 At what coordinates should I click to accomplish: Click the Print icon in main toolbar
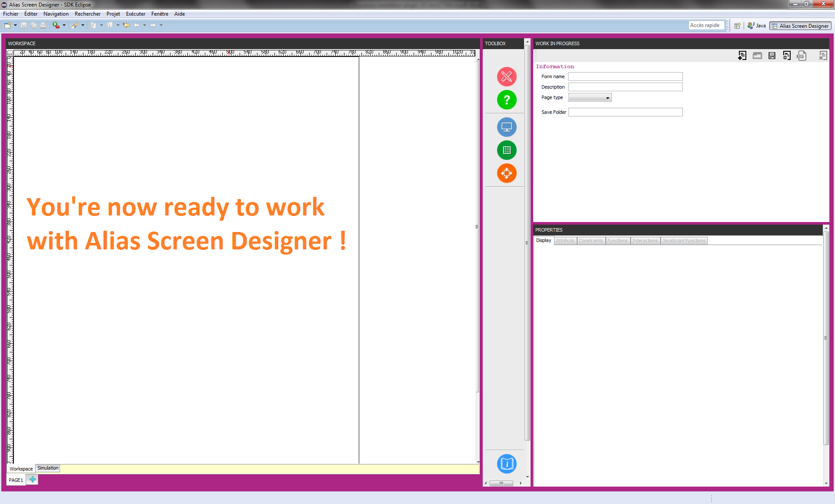43,25
